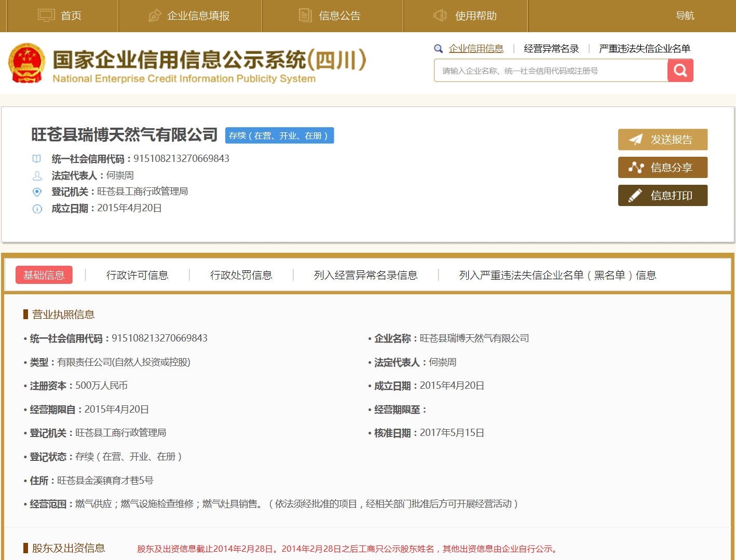The width and height of the screenshot is (736, 560).
Task: Click the magnifier icon beside 企业信用信息
Action: [x=439, y=49]
